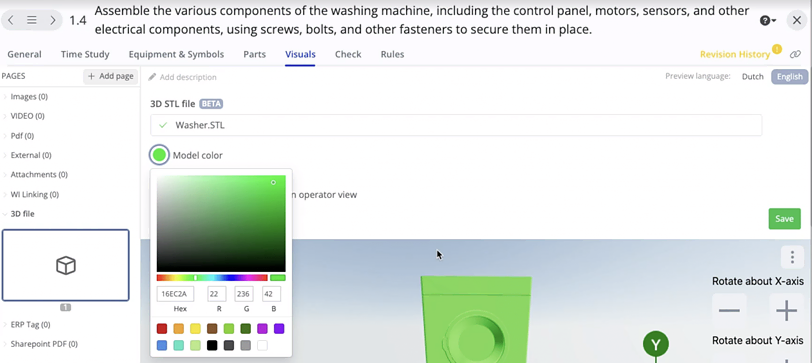812x363 pixels.
Task: Pick the white preset swatch
Action: tap(263, 345)
